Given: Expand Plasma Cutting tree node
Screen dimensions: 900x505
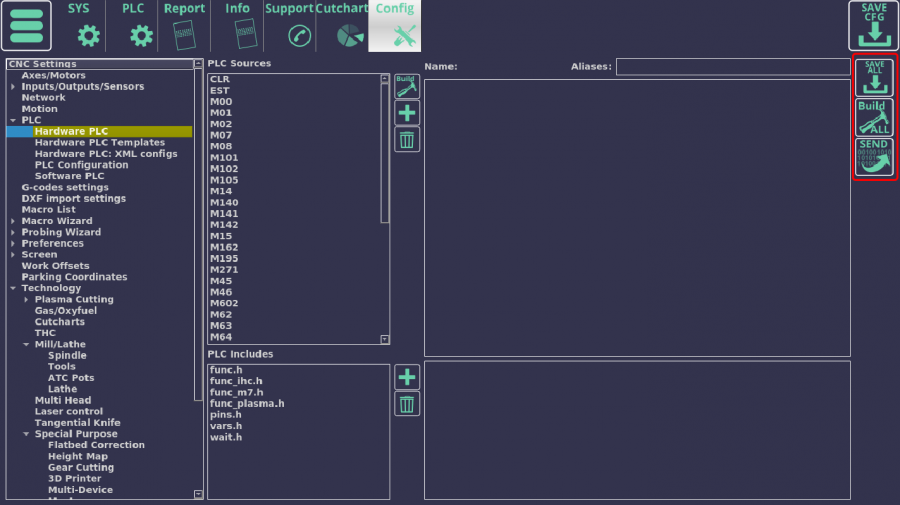Looking at the screenshot, I should tap(26, 300).
